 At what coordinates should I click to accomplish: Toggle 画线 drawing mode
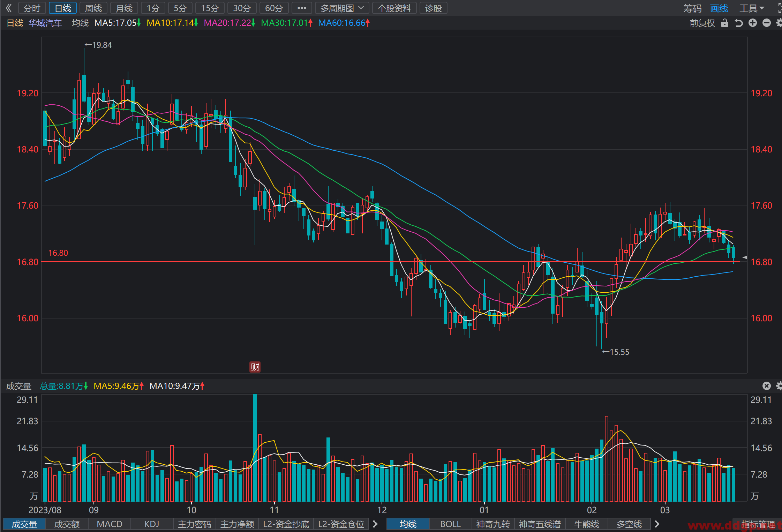(x=719, y=8)
